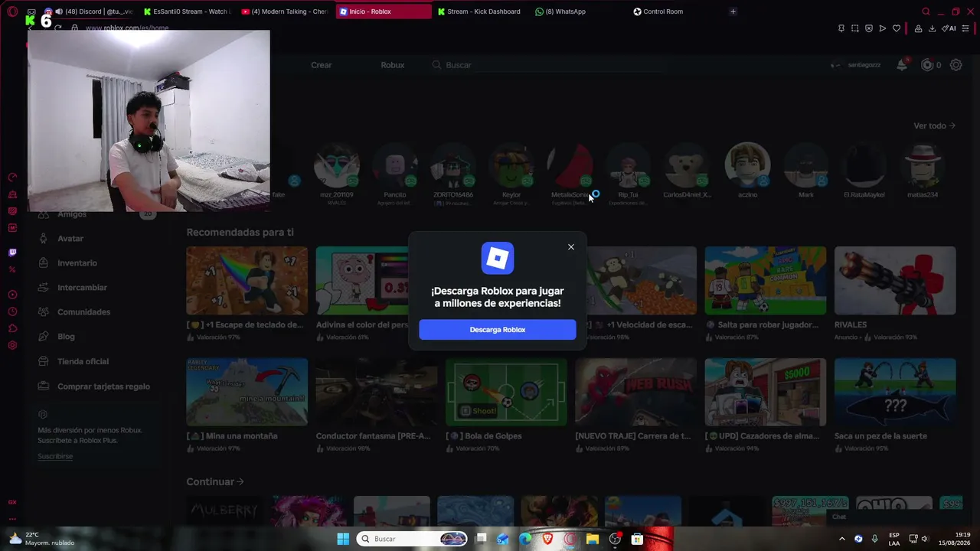Open the Opera sidebar settings gear icon
980x551 pixels.
click(x=12, y=345)
